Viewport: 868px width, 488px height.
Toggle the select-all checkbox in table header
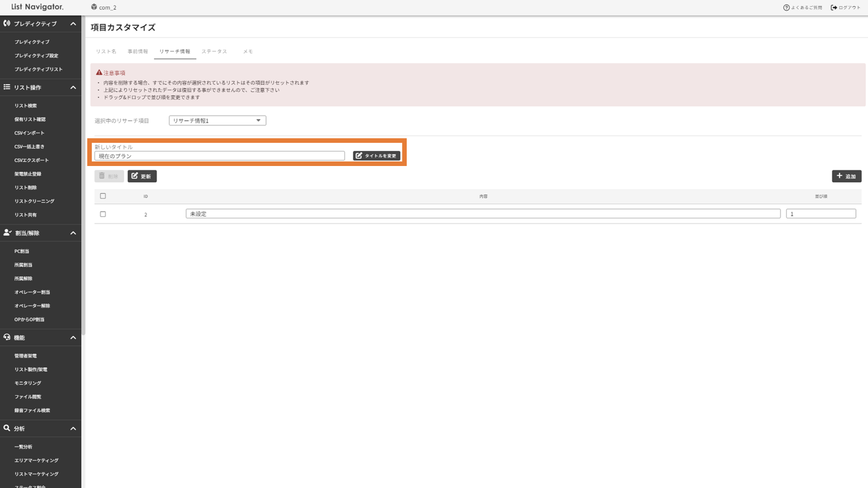(x=103, y=196)
